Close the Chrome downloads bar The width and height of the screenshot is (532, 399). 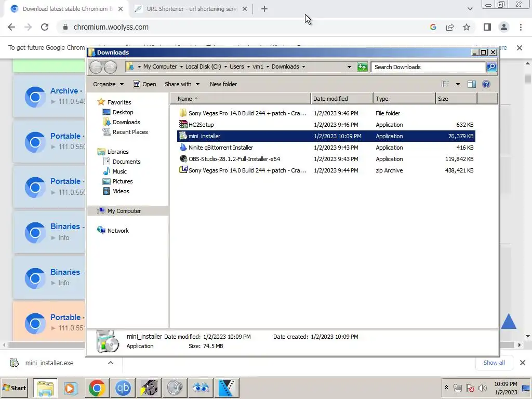coord(523,363)
